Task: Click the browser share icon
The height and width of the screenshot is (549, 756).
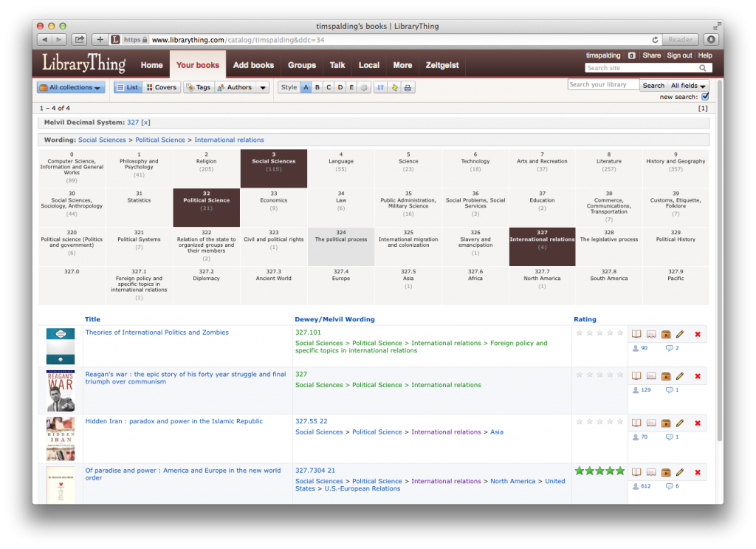Action: [79, 40]
